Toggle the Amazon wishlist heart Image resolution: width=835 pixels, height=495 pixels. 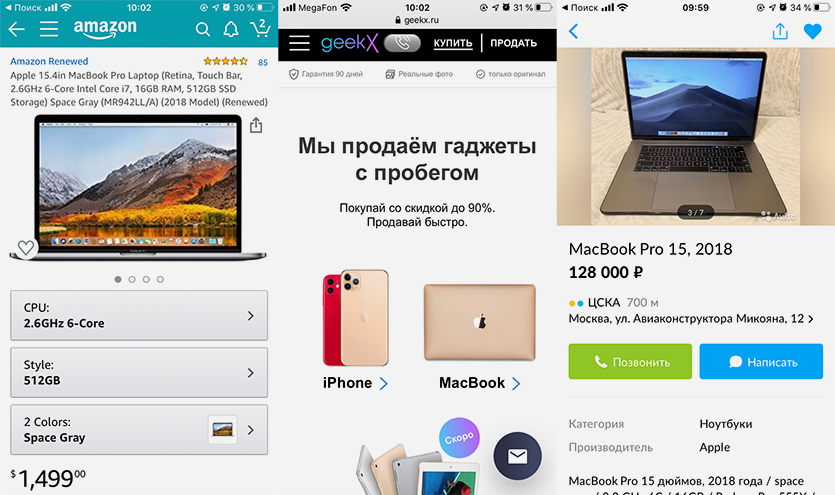click(x=26, y=248)
